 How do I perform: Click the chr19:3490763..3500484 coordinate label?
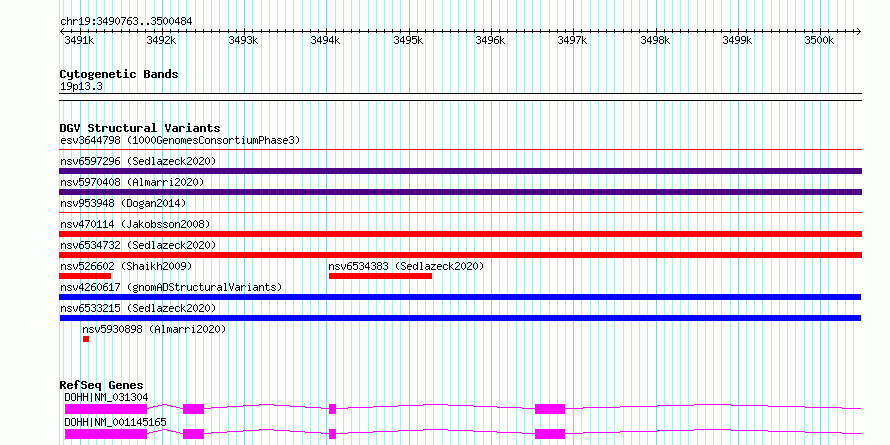[x=126, y=21]
